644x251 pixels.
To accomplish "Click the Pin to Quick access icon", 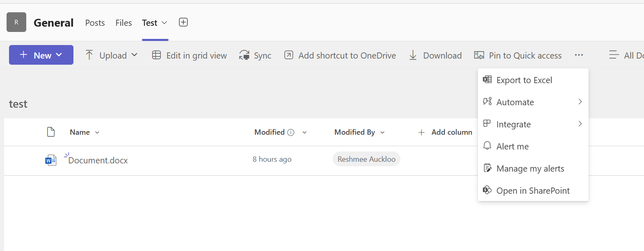I will pos(479,55).
